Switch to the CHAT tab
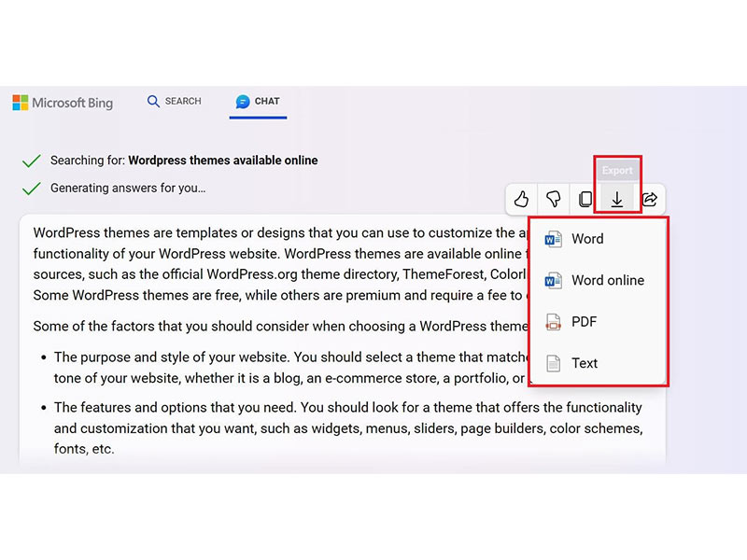This screenshot has height=560, width=747. 258,101
